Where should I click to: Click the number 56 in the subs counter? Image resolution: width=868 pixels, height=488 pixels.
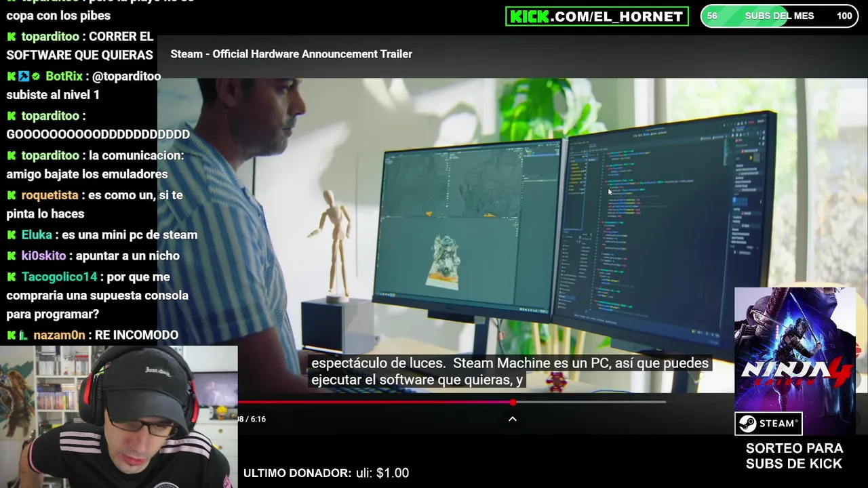[x=712, y=16]
